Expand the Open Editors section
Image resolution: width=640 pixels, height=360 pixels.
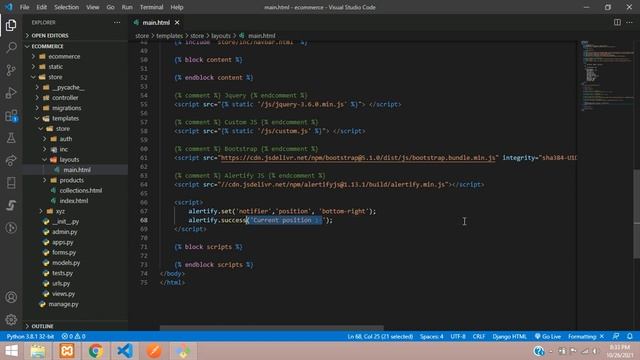(76, 36)
